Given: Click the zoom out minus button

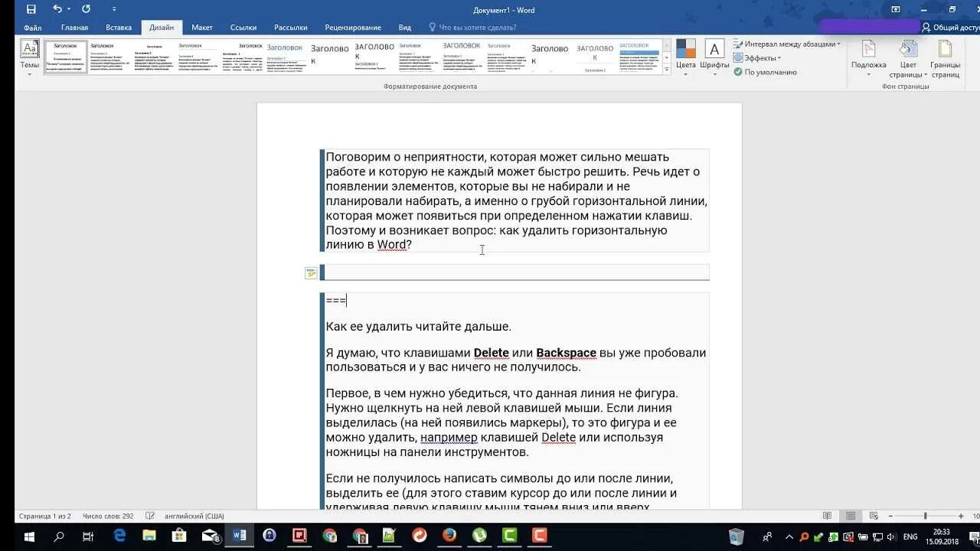Looking at the screenshot, I should pos(889,517).
